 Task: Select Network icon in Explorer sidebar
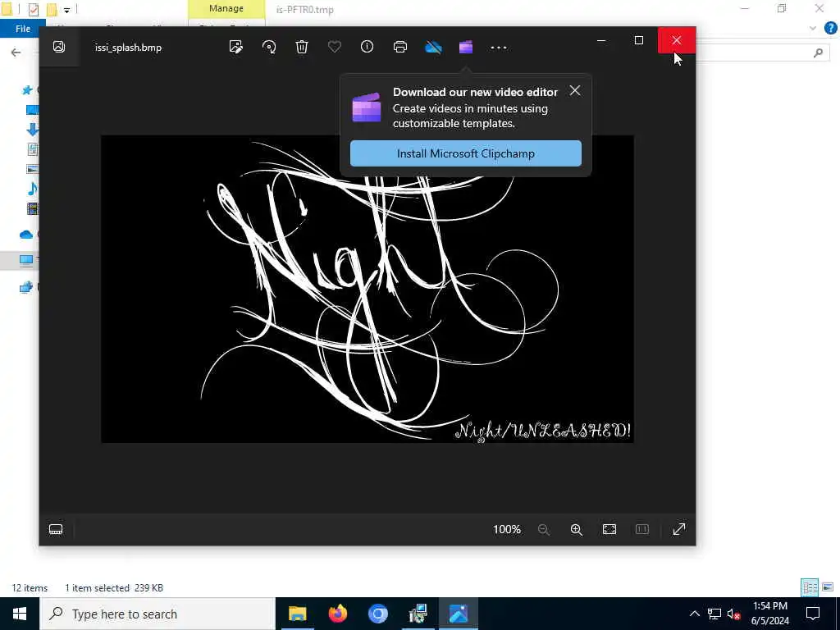[26, 287]
